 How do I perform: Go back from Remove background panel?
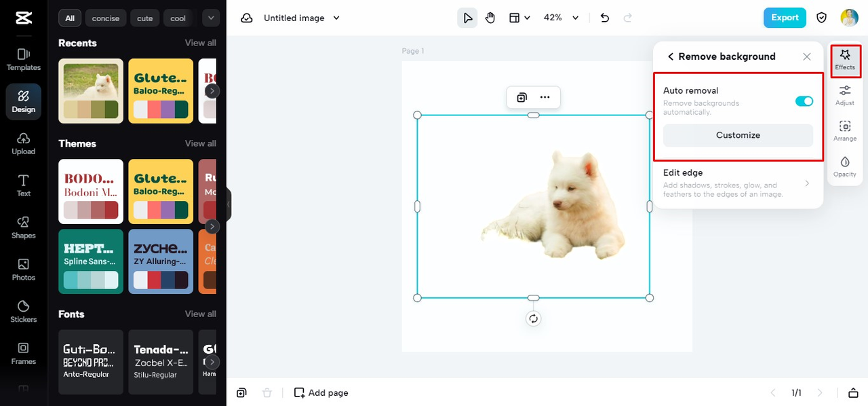pyautogui.click(x=671, y=56)
